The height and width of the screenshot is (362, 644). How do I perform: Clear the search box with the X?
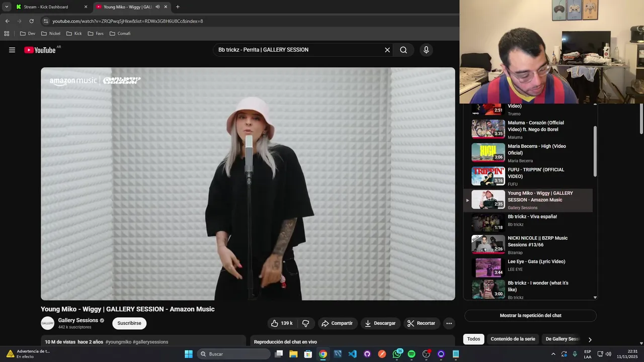(x=387, y=50)
